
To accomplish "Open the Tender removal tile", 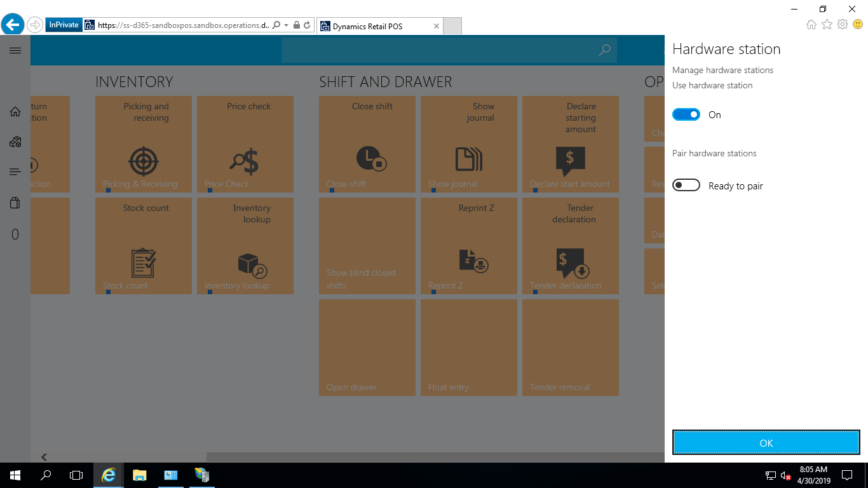I will (x=571, y=348).
